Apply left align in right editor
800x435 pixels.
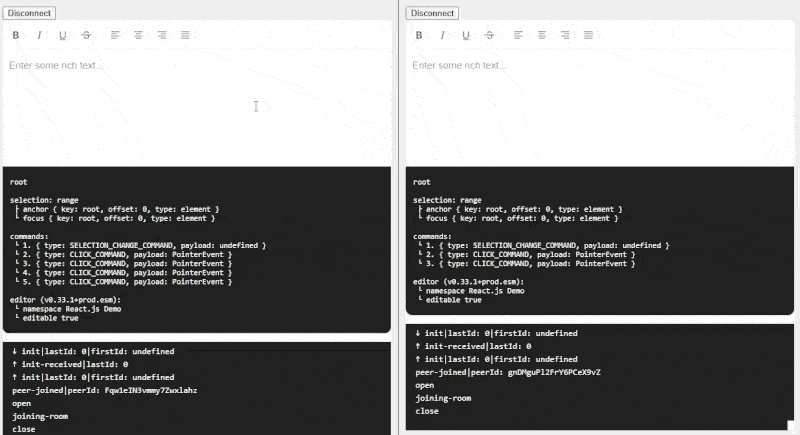click(518, 35)
